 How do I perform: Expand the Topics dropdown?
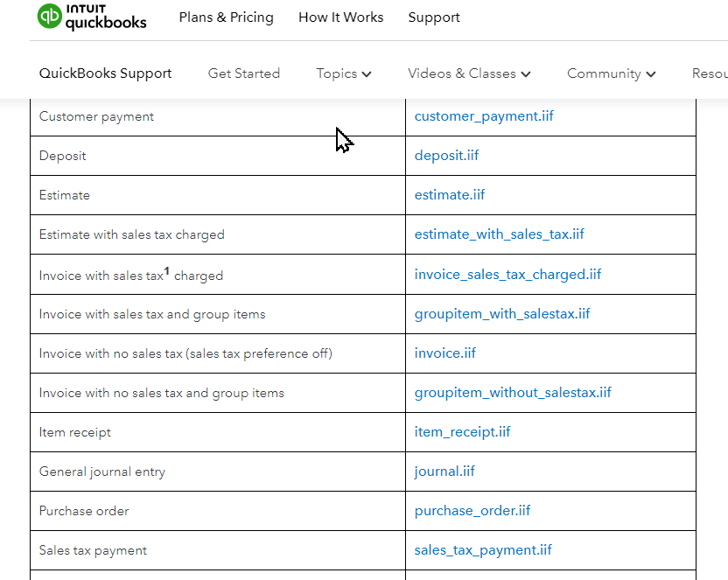[344, 73]
